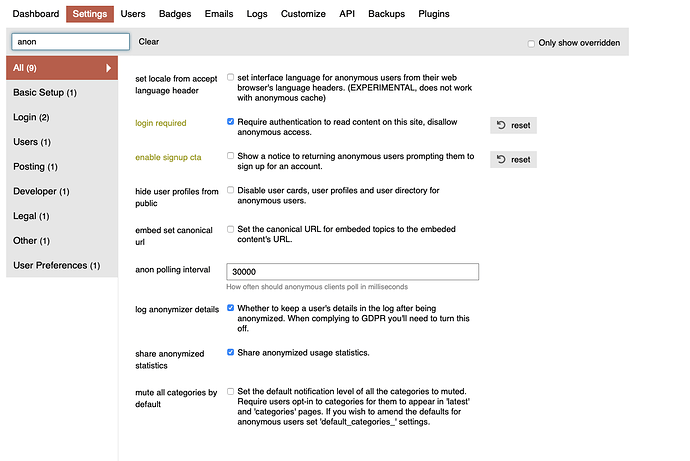690x461 pixels.
Task: Uncheck 'log anonymizer details' checkbox
Action: point(230,308)
